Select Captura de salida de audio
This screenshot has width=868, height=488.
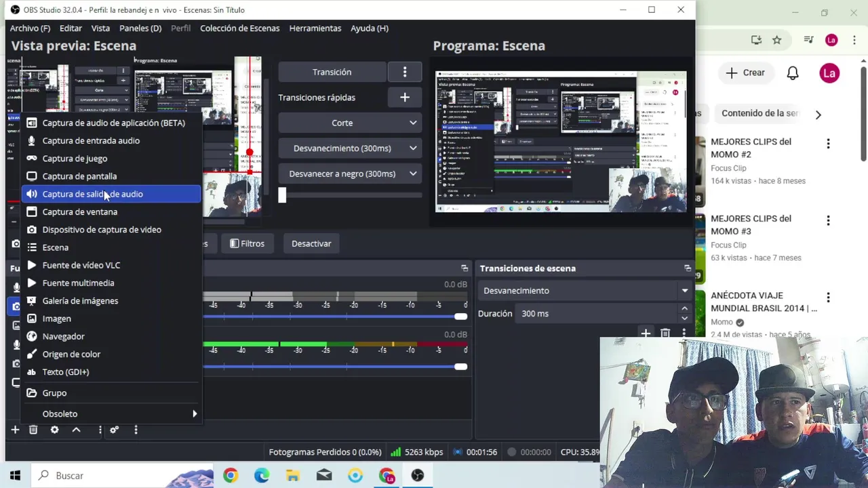coord(111,194)
